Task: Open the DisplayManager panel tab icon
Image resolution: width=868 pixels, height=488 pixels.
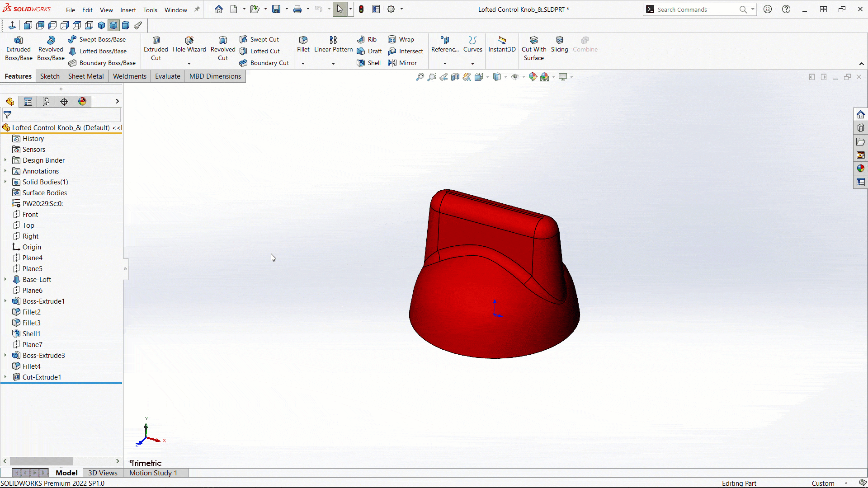Action: [x=82, y=102]
